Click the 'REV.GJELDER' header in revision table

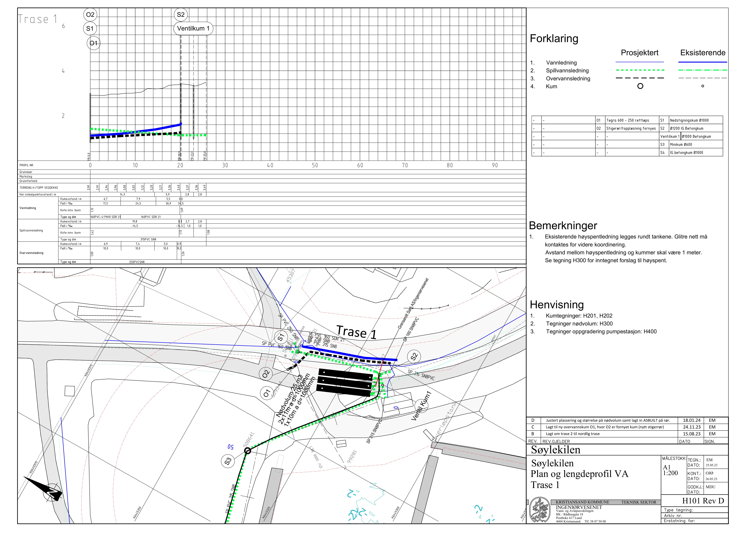click(x=556, y=442)
